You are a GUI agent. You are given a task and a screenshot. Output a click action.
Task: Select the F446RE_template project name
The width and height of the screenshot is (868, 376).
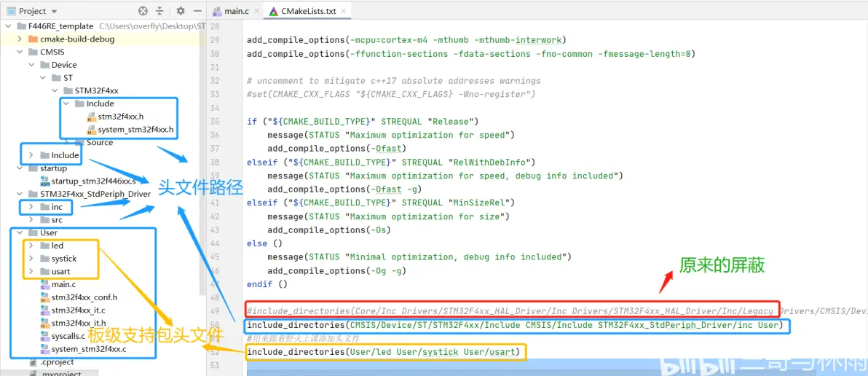(61, 26)
